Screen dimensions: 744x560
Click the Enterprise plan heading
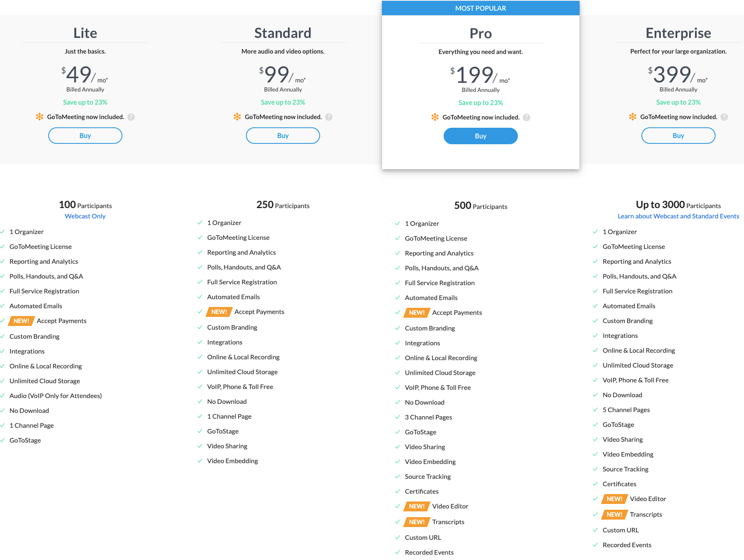click(x=678, y=33)
